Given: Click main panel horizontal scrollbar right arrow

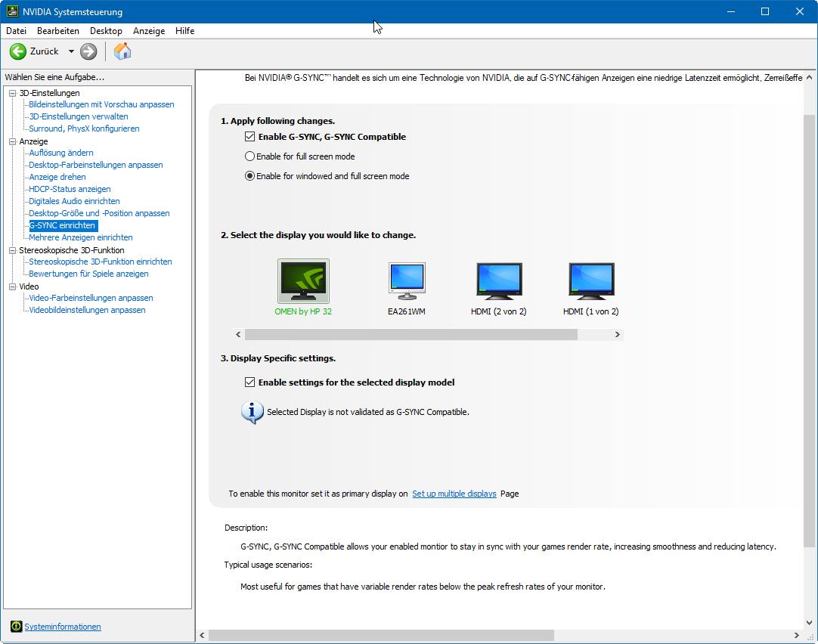Looking at the screenshot, I should pyautogui.click(x=797, y=635).
